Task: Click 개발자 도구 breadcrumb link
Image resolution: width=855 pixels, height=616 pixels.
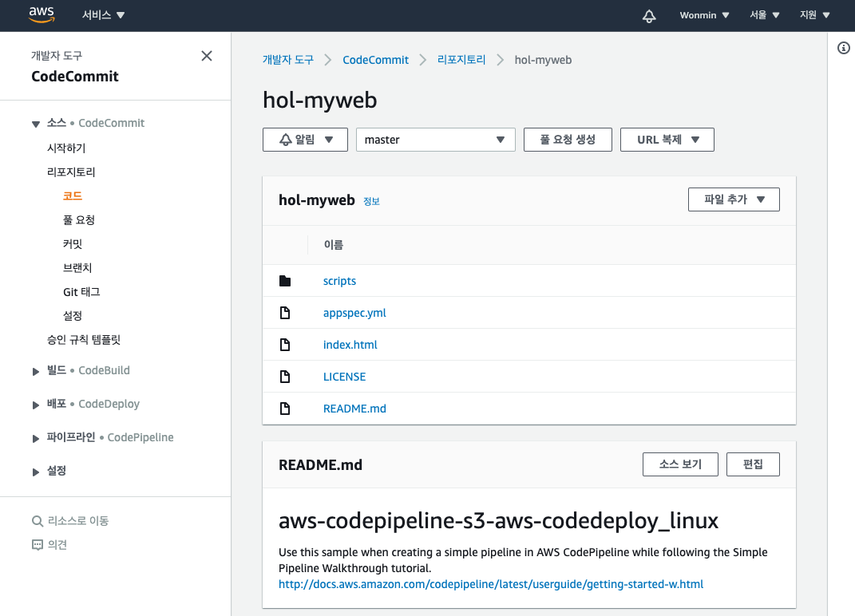Action: [x=288, y=59]
